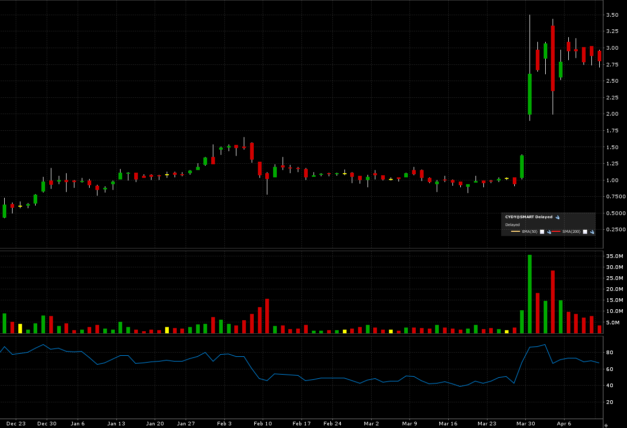Toggle the SMA(200) checkbox in legend
627x428 pixels.
click(585, 231)
